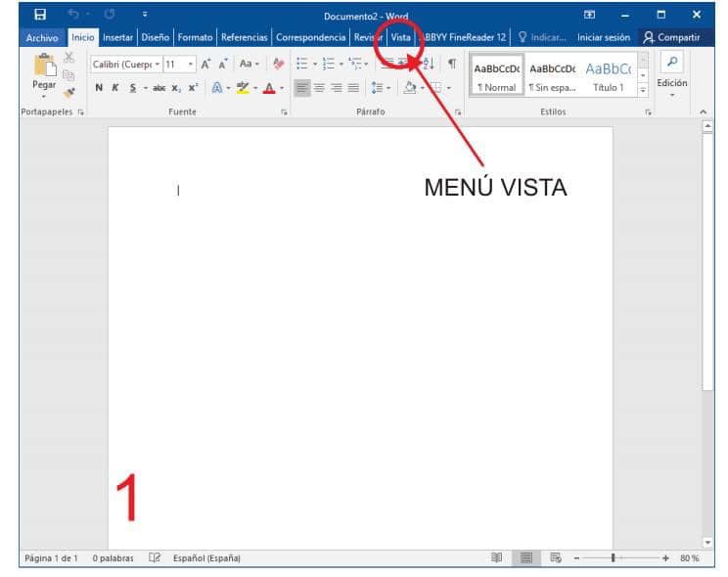Screen dimensions: 728x577
Task: Expand the Pegar dropdown arrow
Action: click(x=44, y=97)
